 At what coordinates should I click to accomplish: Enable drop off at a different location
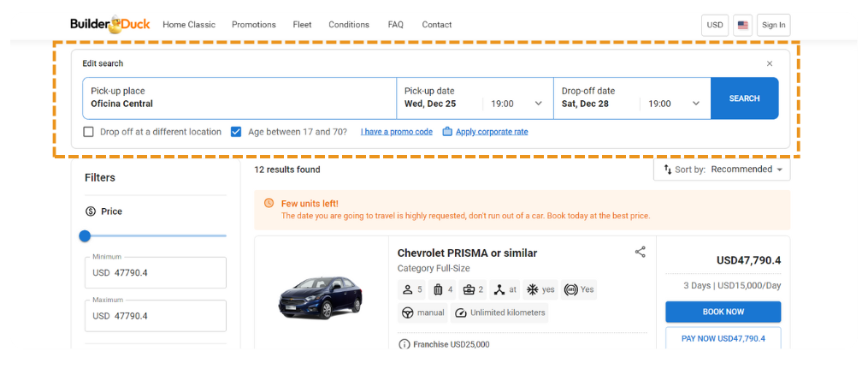point(89,132)
